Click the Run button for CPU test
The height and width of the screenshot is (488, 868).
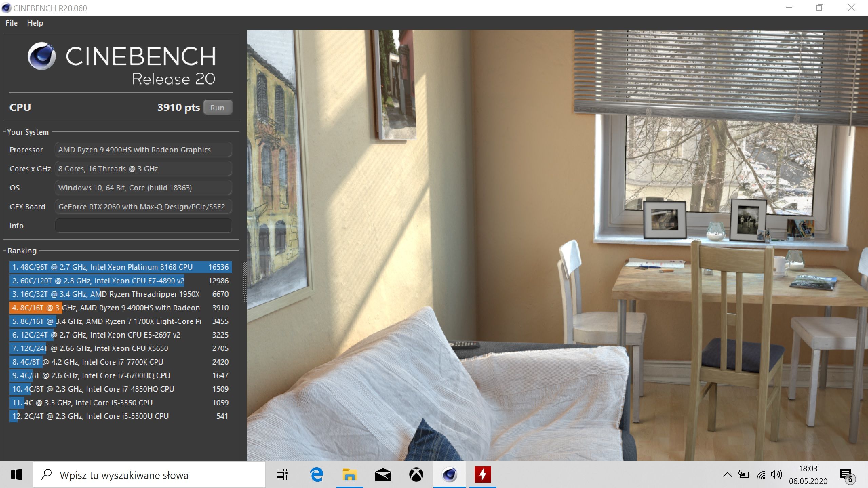[217, 107]
